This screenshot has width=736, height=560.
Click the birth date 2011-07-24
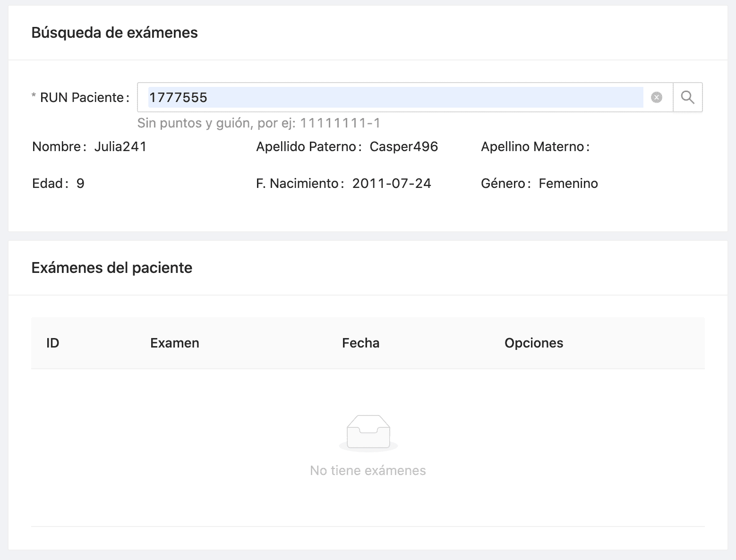coord(391,184)
